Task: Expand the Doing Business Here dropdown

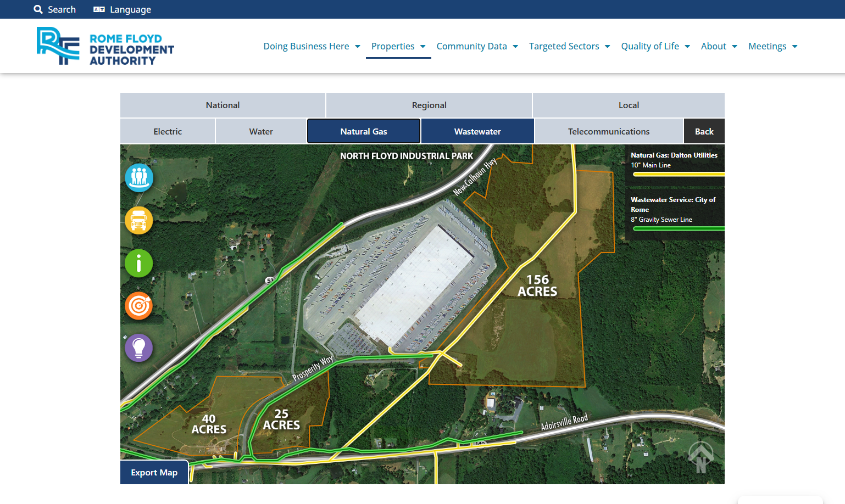Action: [312, 46]
